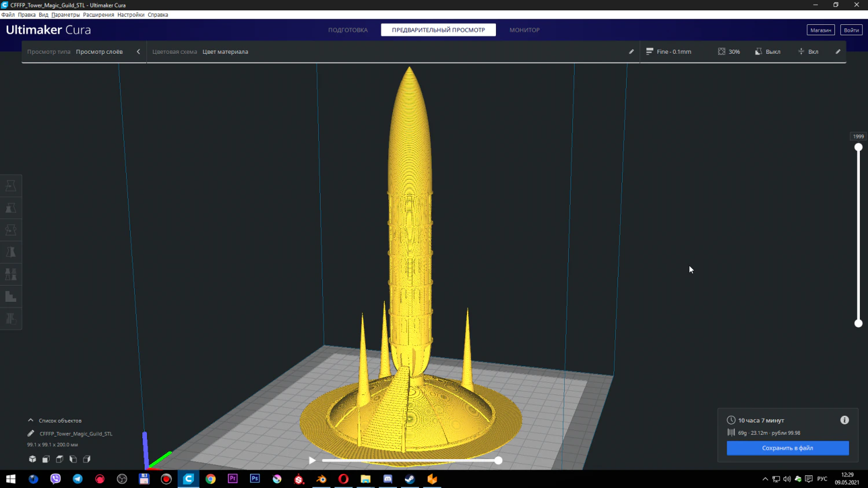Open the 'Fine - 0.1mm' profile settings

(668, 51)
